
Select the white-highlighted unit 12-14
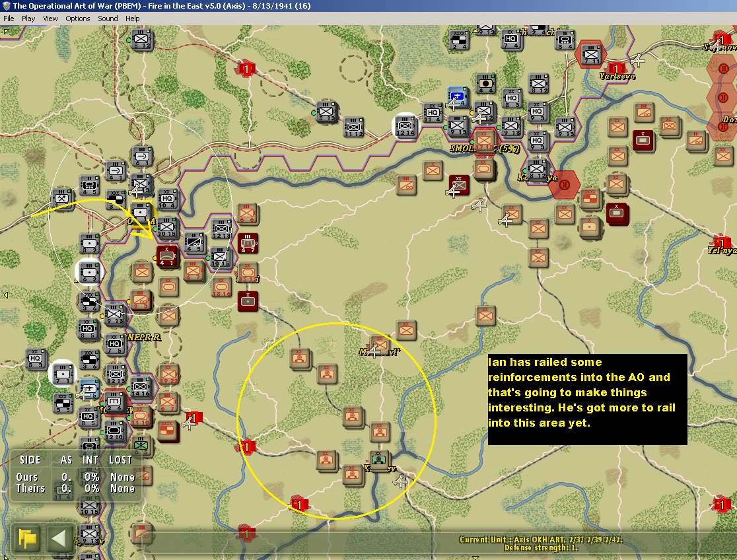pyautogui.click(x=405, y=127)
